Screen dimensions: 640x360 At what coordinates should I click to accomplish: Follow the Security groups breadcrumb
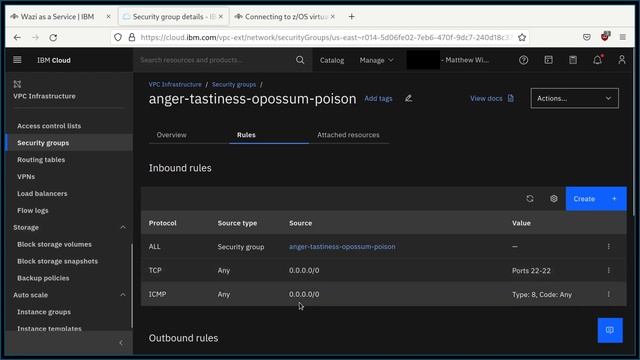pos(234,84)
